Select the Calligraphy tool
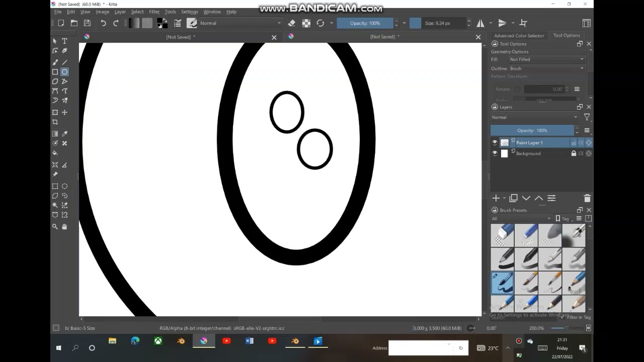This screenshot has width=644, height=362. point(64,51)
